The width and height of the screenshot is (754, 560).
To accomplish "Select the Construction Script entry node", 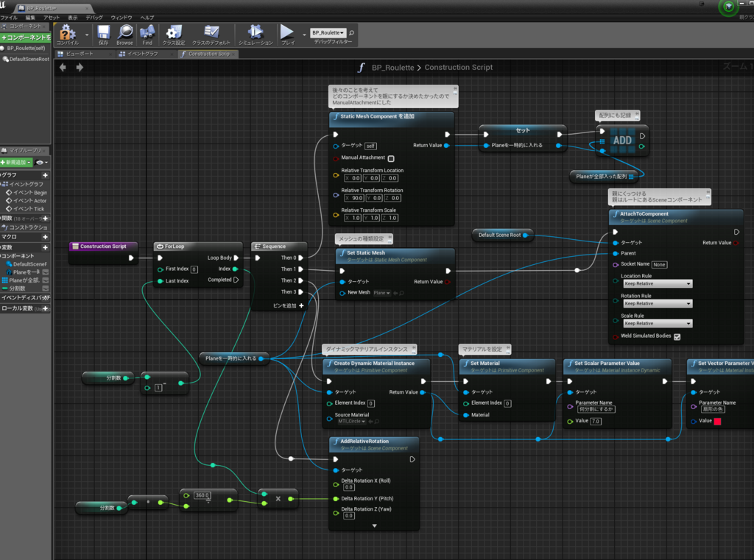I will tap(103, 253).
